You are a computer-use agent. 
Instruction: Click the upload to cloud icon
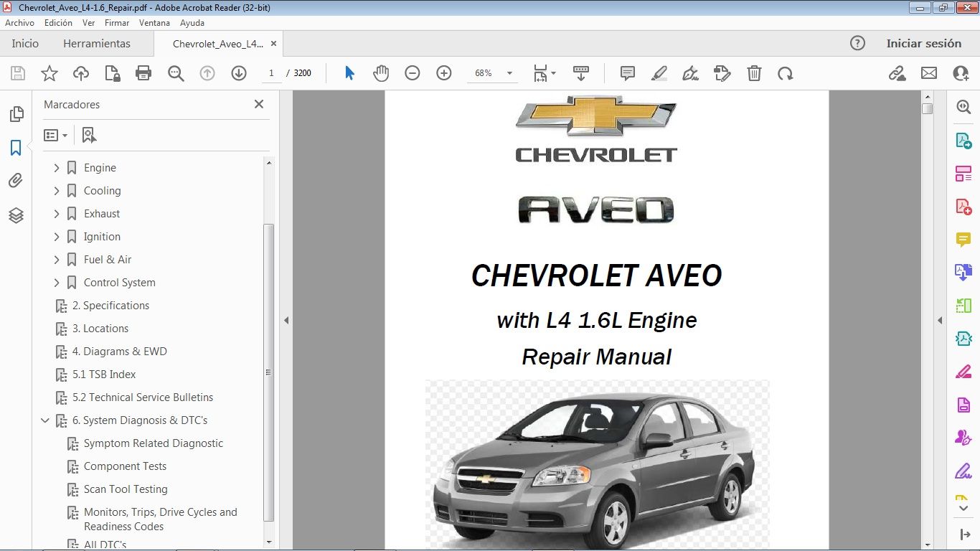point(80,73)
